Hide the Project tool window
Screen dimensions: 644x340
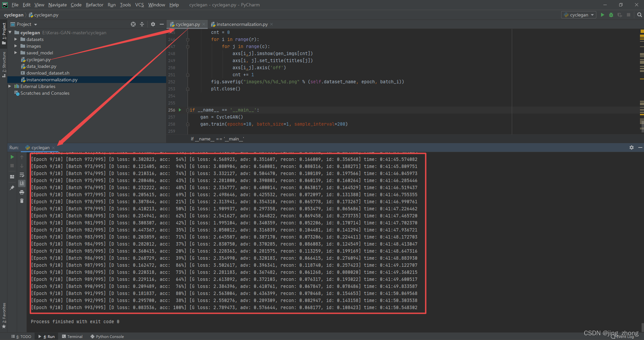point(161,24)
